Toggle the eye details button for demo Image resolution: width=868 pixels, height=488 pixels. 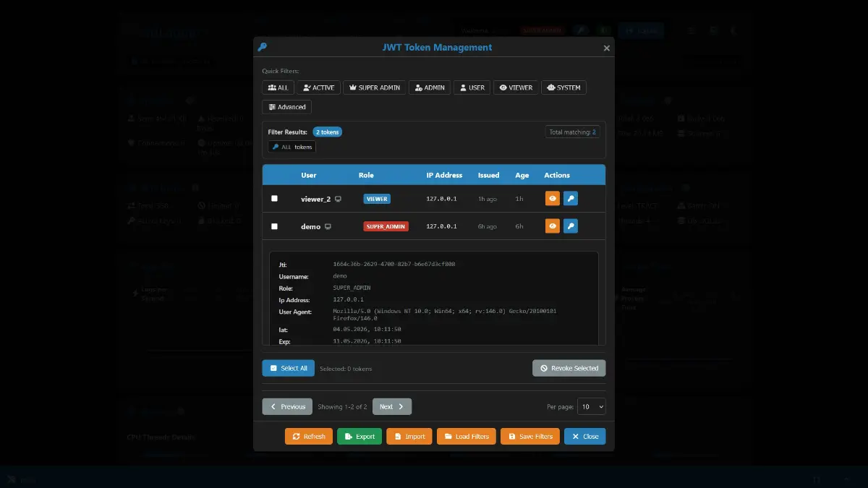(553, 226)
